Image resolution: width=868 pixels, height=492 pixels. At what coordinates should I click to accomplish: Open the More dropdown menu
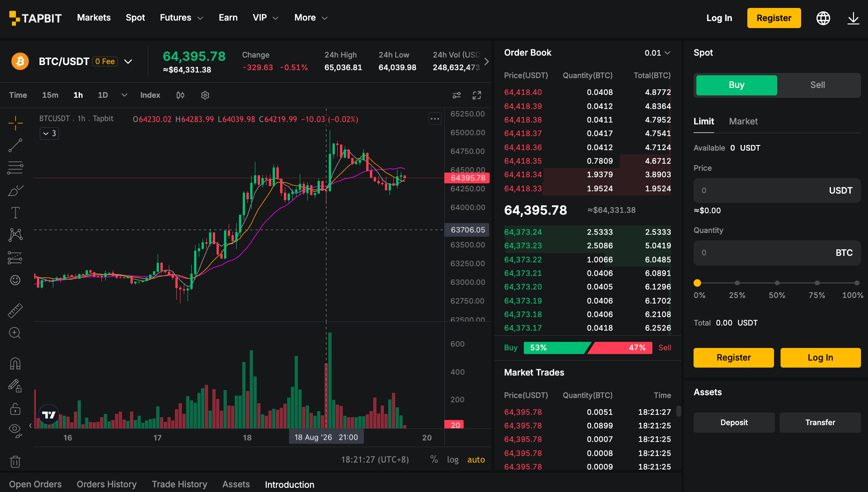click(311, 18)
